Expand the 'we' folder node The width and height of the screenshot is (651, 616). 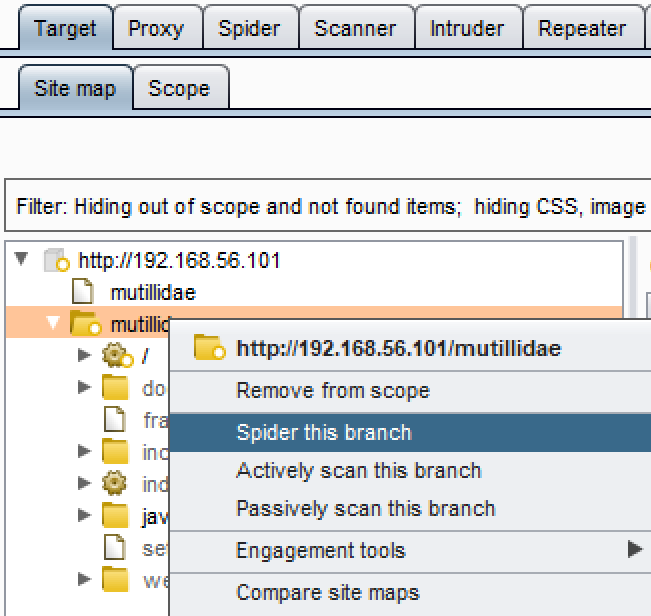pyautogui.click(x=85, y=579)
